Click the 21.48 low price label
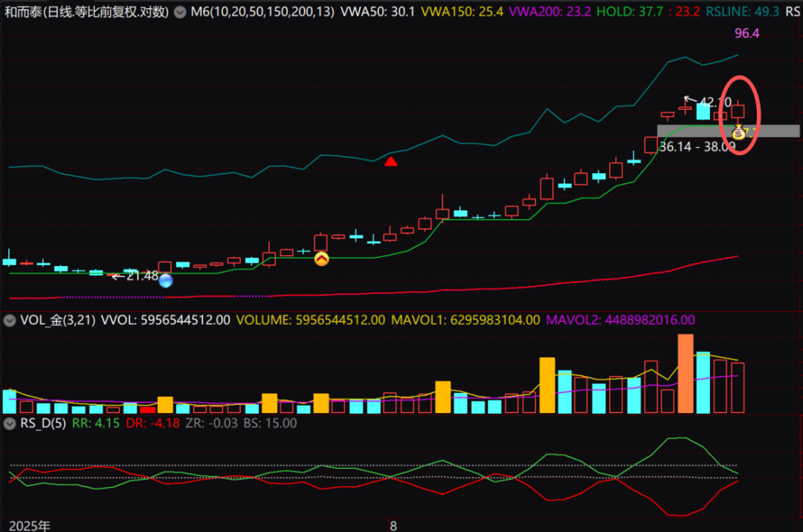Viewport: 803px width, 532px height. coord(142,276)
